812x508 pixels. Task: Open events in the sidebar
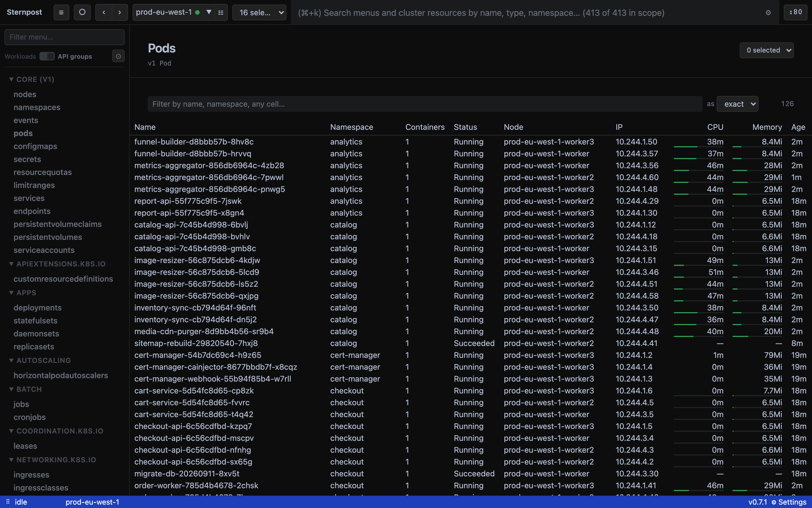(x=26, y=120)
